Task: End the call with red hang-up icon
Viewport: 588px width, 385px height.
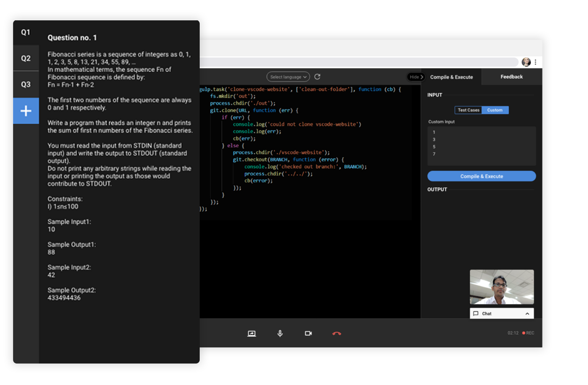Action: click(337, 334)
